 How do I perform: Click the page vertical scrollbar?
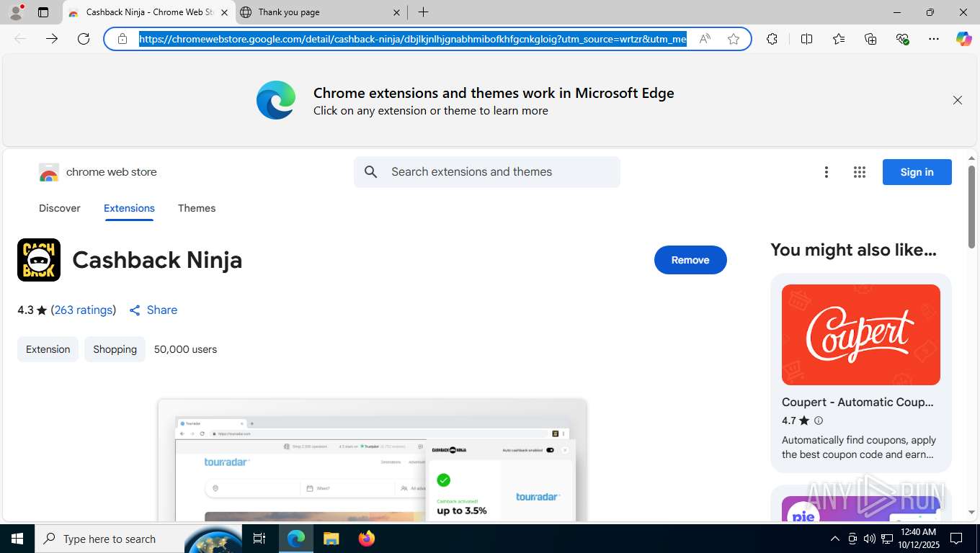(x=971, y=208)
